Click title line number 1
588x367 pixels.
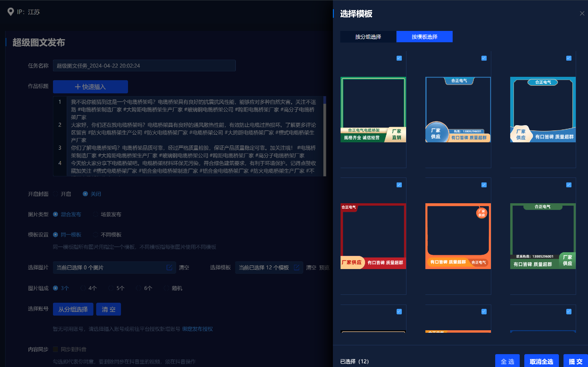tap(60, 102)
